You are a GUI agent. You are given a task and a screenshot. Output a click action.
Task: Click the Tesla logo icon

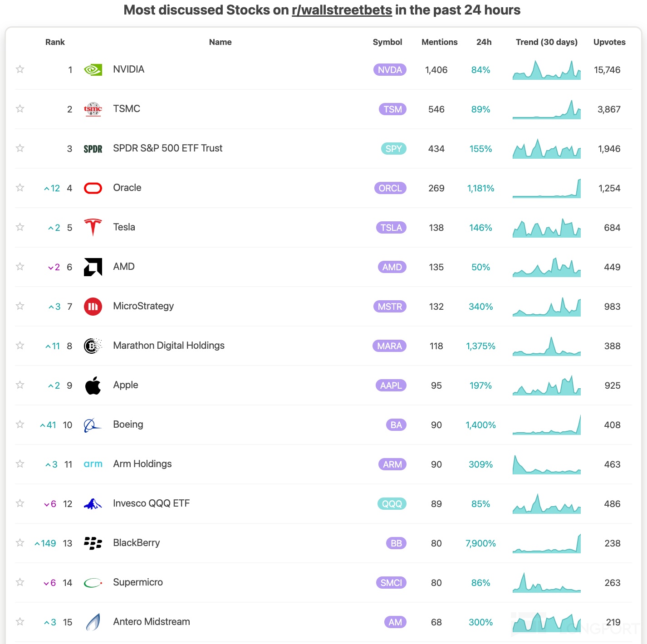pyautogui.click(x=93, y=228)
